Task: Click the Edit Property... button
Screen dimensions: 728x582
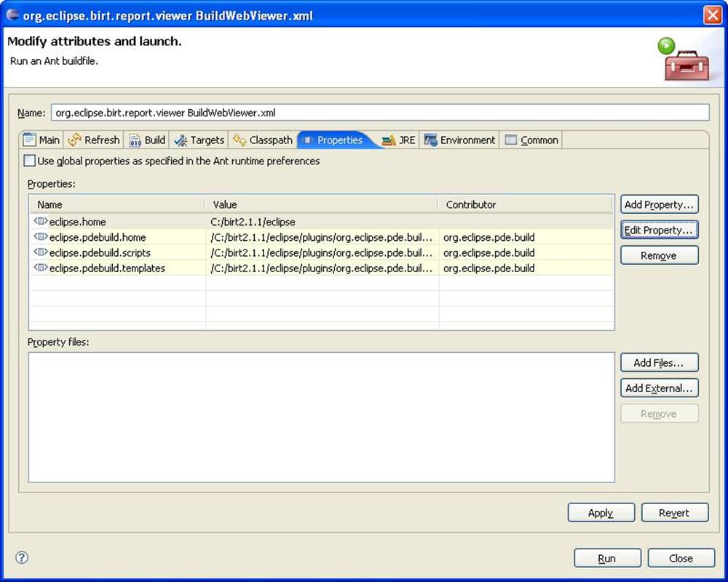Action: pyautogui.click(x=660, y=230)
